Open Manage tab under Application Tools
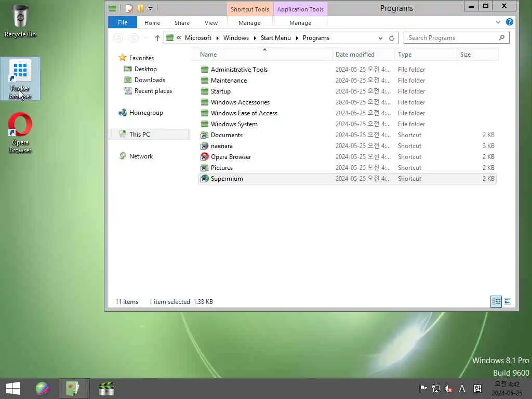Screen dimensions: 532x399 300,23
